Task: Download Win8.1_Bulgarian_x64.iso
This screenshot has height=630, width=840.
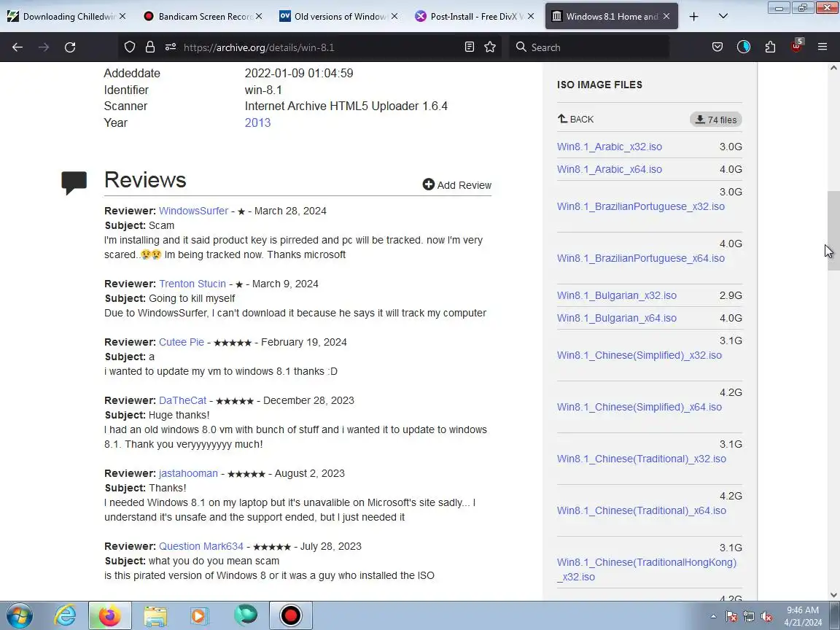Action: click(x=617, y=318)
